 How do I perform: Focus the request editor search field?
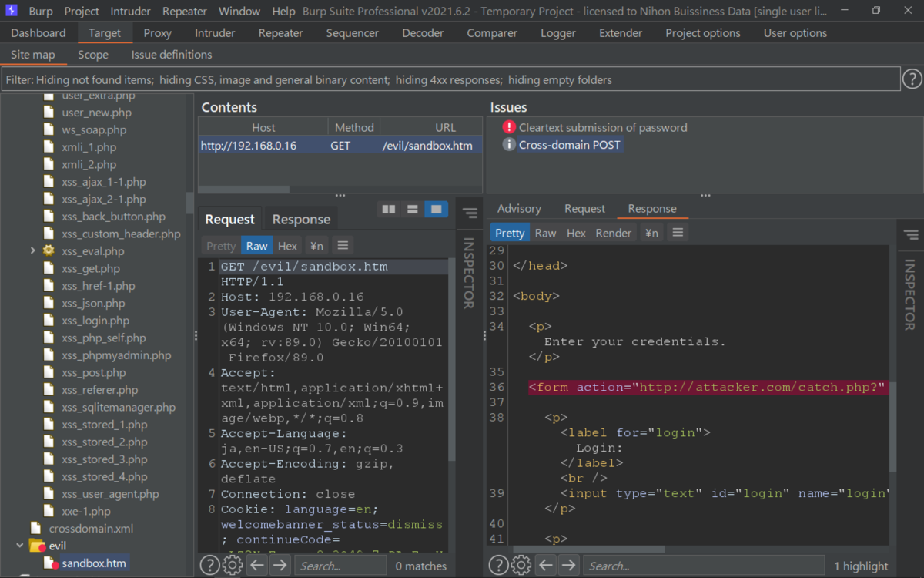pos(340,565)
